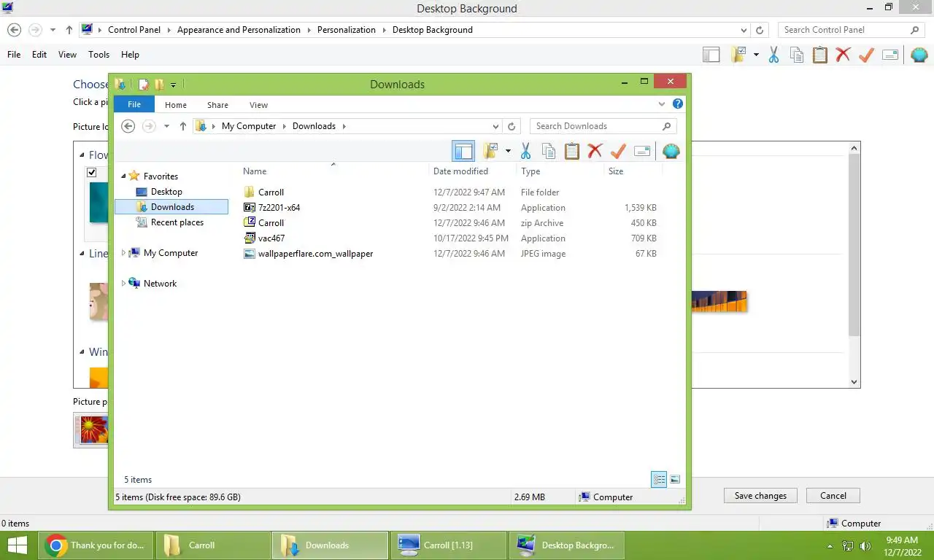Click red X Delete icon in Desktop Background toolbar

point(843,55)
